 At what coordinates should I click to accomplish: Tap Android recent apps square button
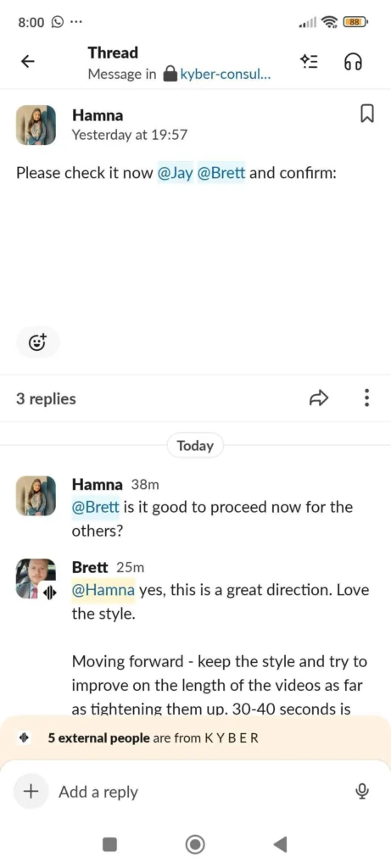point(110,844)
